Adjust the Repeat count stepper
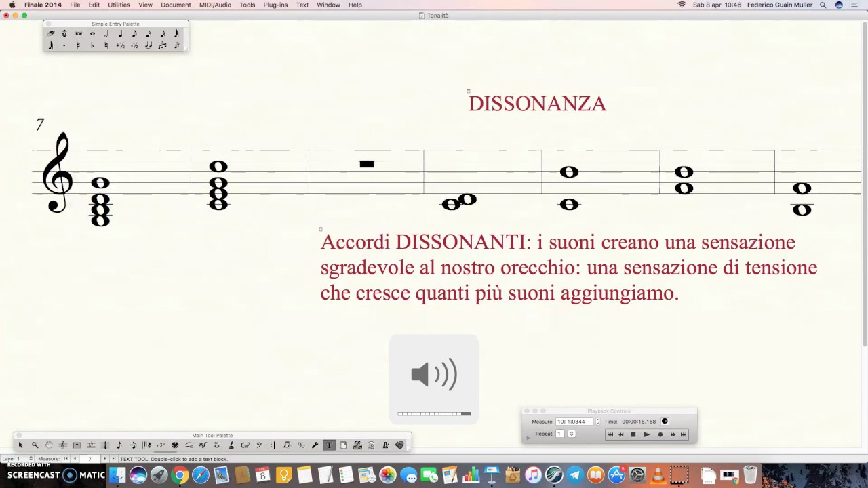 click(x=571, y=434)
